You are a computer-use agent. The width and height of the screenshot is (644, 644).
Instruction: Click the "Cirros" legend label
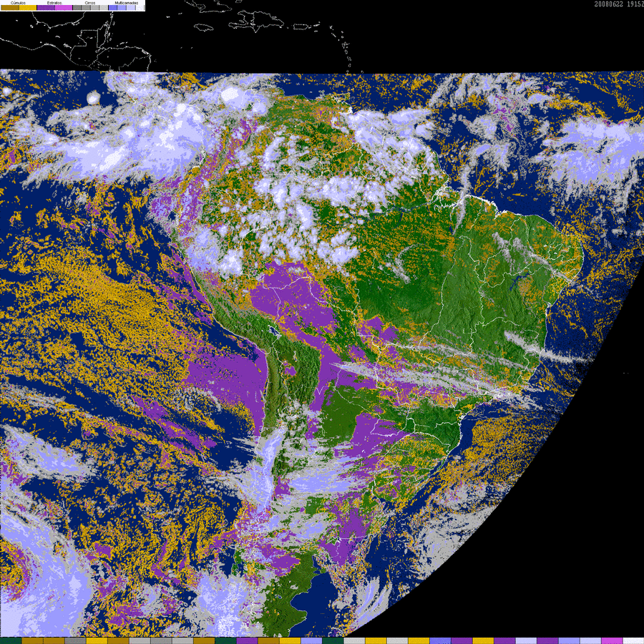(x=90, y=3)
